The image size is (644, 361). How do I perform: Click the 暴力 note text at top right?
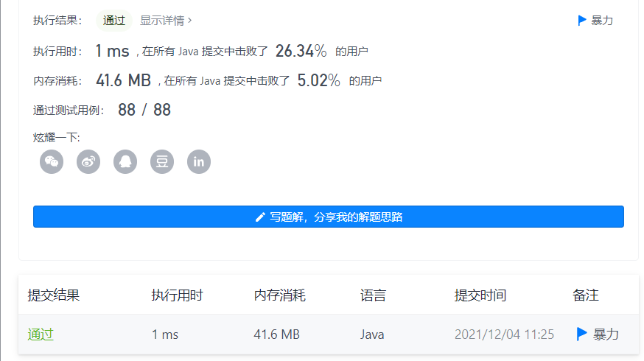pyautogui.click(x=602, y=21)
